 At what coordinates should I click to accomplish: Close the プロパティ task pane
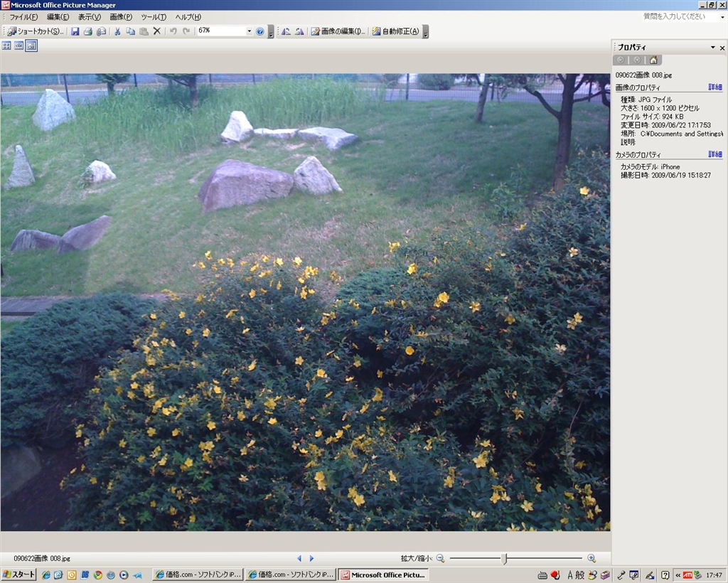pyautogui.click(x=722, y=48)
